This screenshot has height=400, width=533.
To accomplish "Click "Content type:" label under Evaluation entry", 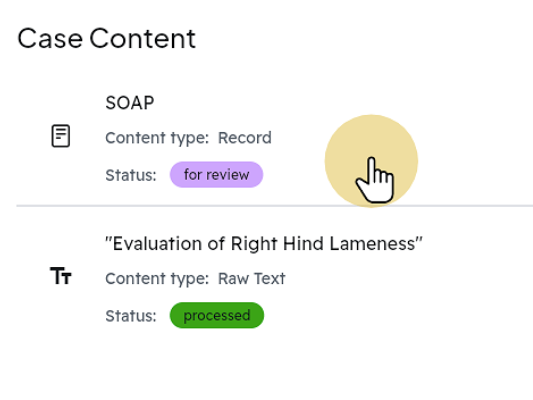I will point(157,279).
